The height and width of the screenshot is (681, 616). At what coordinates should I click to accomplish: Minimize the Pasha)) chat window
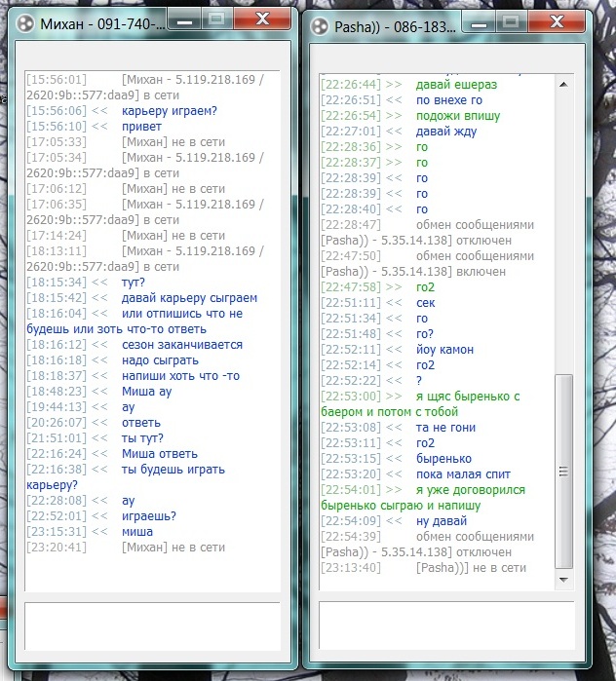click(x=479, y=22)
